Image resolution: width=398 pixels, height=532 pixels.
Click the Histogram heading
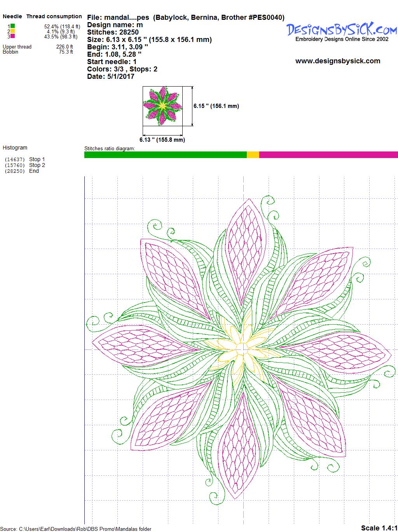click(x=15, y=148)
